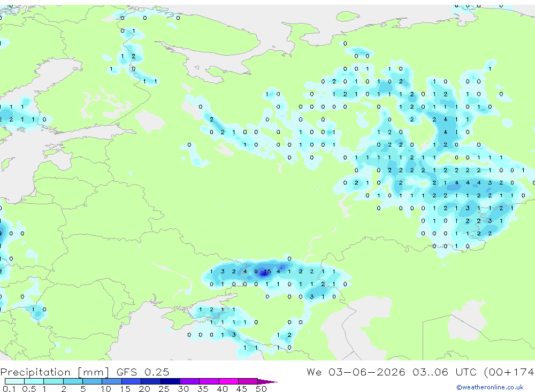Select legend swatch between 45 and 50
Screen dimensions: 535x392
click(x=248, y=381)
